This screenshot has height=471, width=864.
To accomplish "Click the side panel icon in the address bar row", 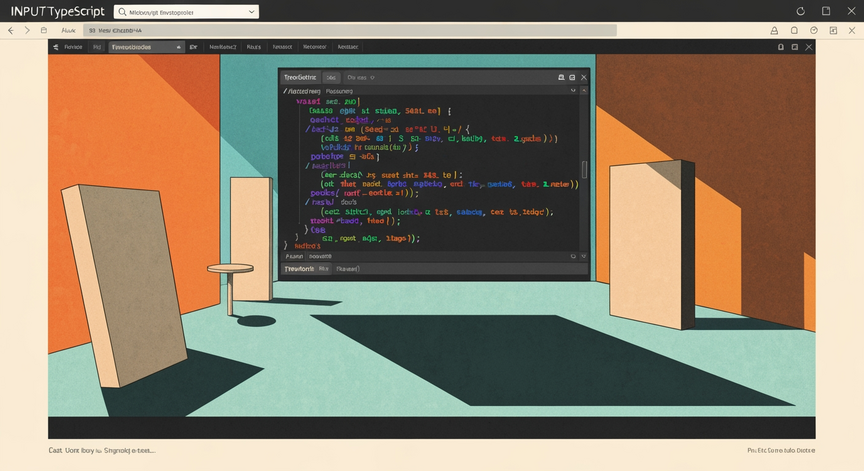I will [833, 31].
